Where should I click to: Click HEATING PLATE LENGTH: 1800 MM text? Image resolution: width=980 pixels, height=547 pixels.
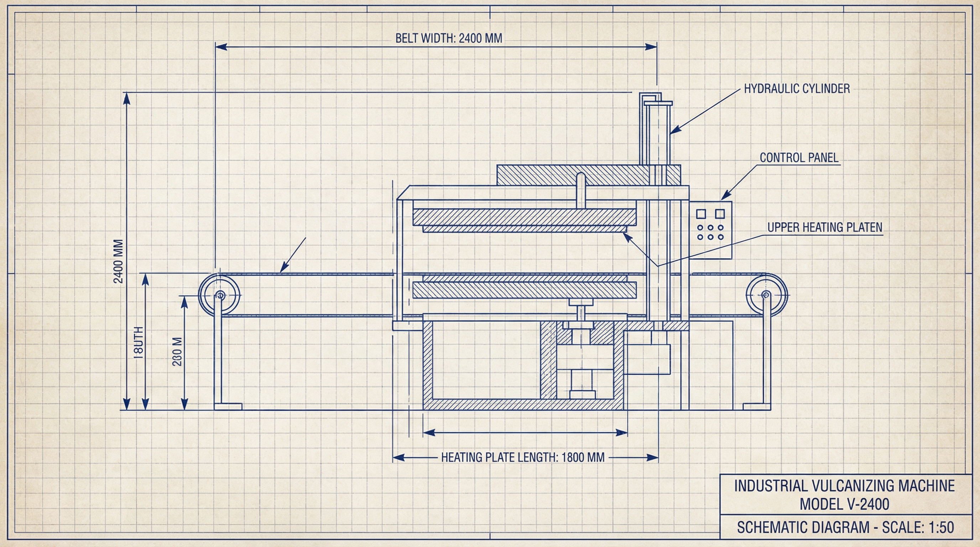[523, 457]
